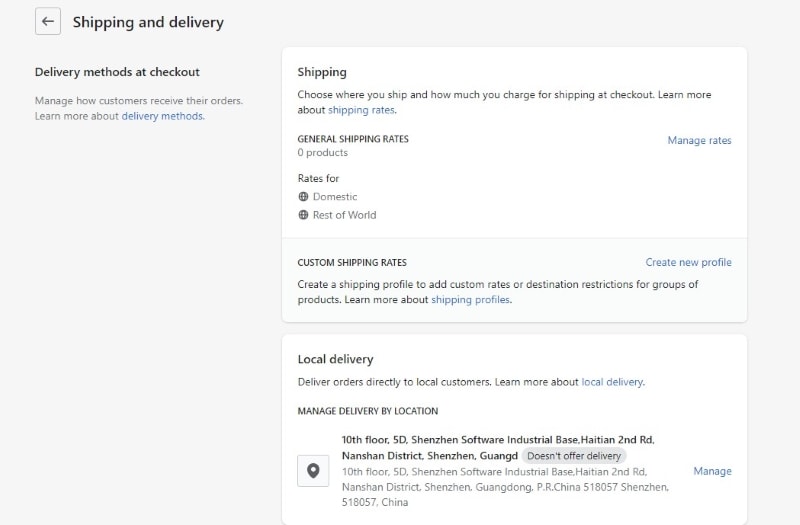Image resolution: width=800 pixels, height=525 pixels.
Task: Click the Doesn't offer delivery badge
Action: pyautogui.click(x=574, y=456)
